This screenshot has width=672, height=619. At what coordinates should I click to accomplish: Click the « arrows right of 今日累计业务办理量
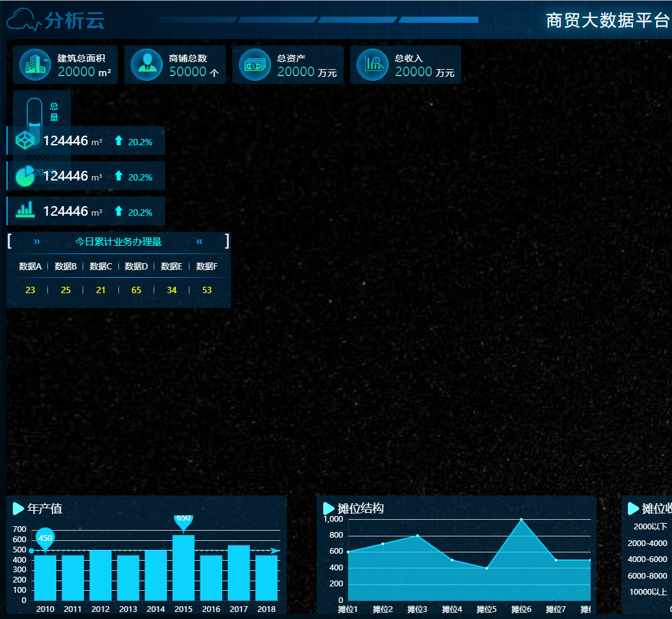click(199, 241)
